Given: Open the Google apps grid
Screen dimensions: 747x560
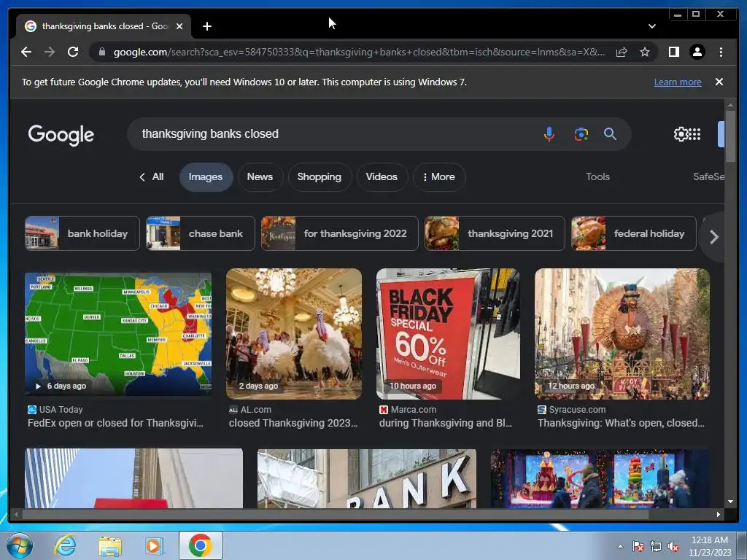Looking at the screenshot, I should pos(694,134).
